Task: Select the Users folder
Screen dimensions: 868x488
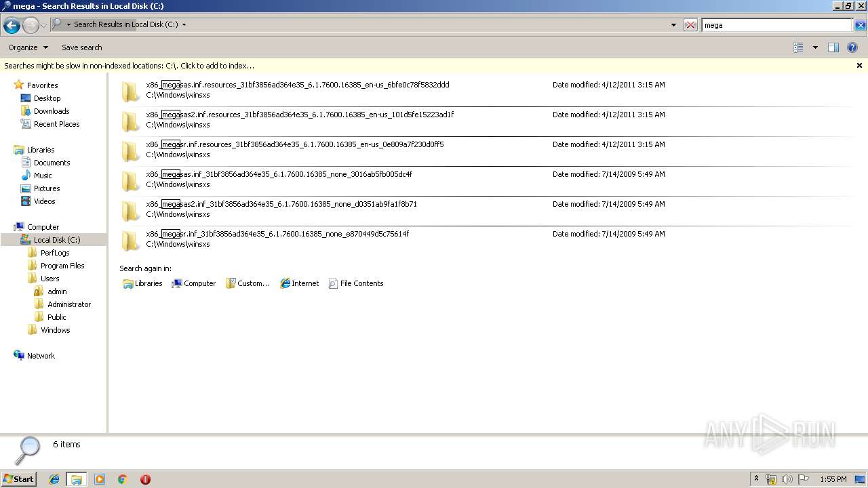Action: (x=50, y=279)
